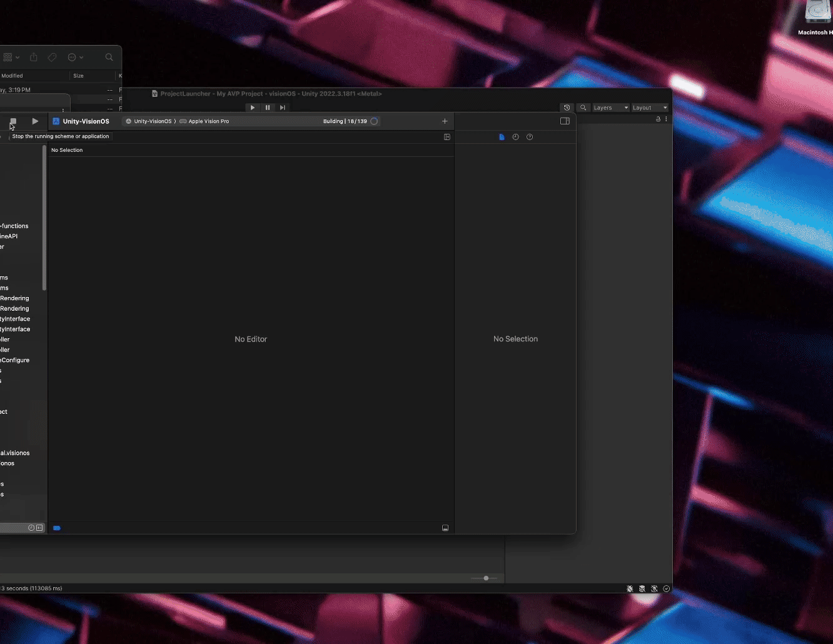Pause the Unity editor playback
This screenshot has width=833, height=644.
[x=268, y=108]
